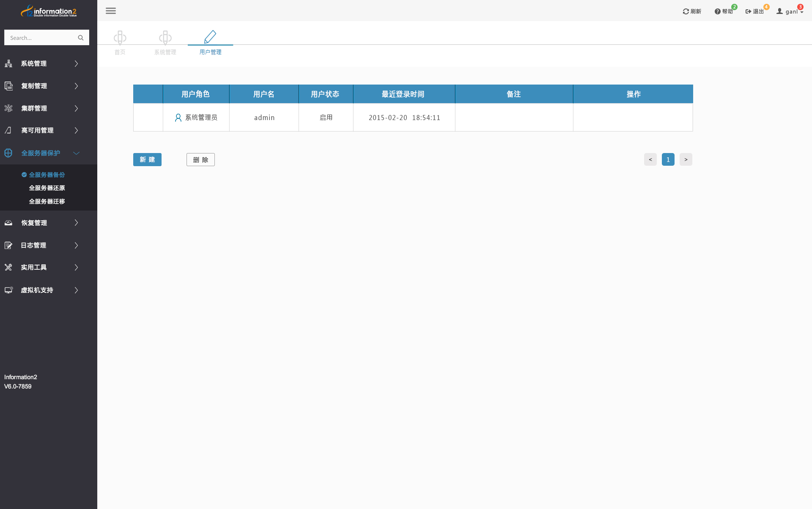Click the refresh (刷新) icon

[x=686, y=11]
